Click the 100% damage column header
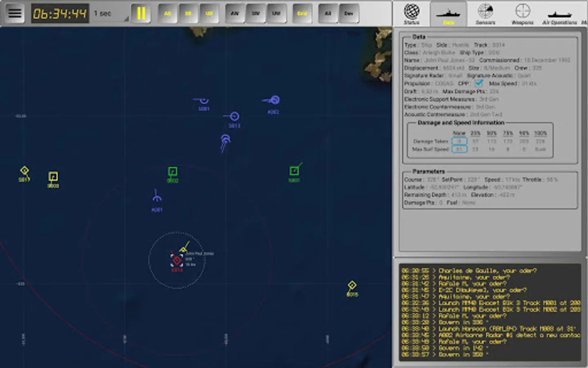Viewport: 588px width, 368px height. pyautogui.click(x=540, y=133)
